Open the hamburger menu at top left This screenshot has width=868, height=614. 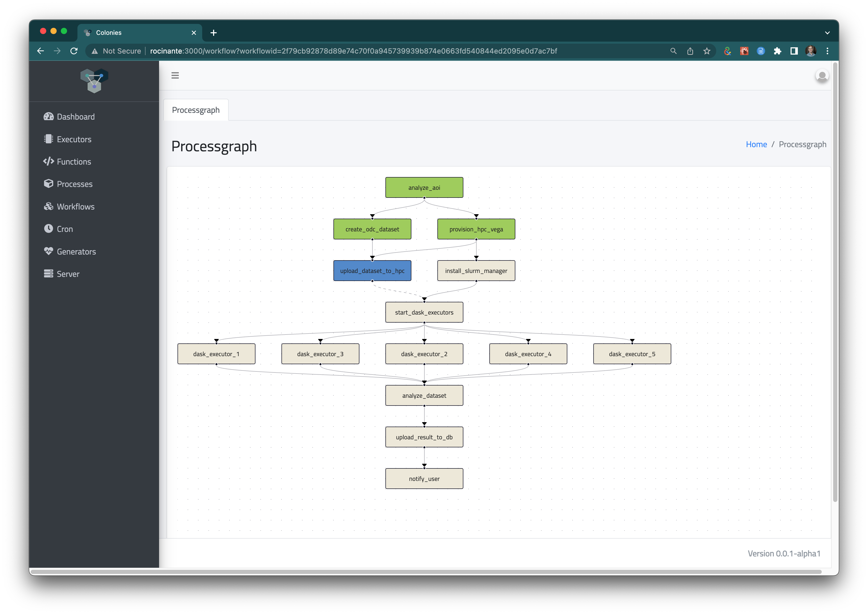pos(175,75)
